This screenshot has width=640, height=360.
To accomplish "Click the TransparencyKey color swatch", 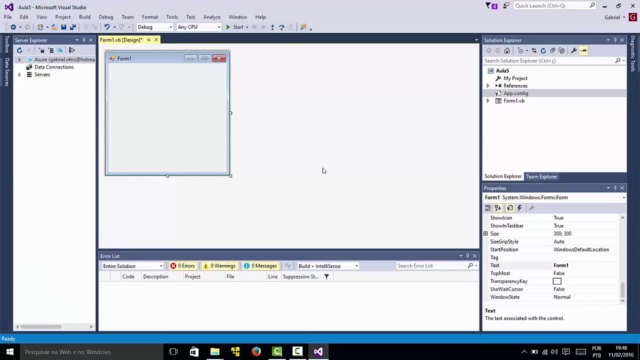I will tap(557, 281).
